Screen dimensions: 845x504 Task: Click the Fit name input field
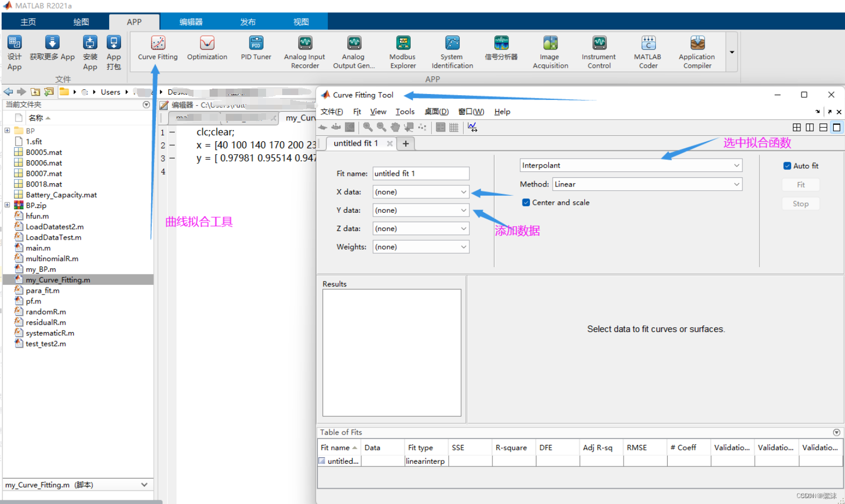[x=421, y=174]
